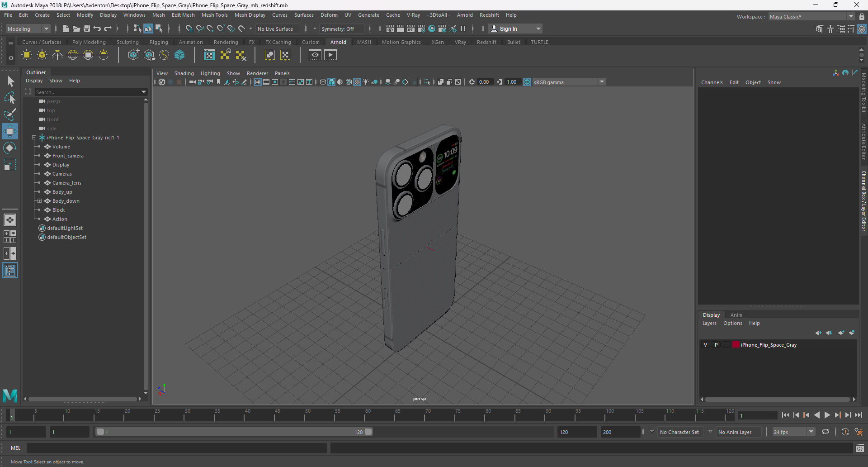The width and height of the screenshot is (868, 467).
Task: Create an Arnold area light from shelf
Action: tap(27, 55)
